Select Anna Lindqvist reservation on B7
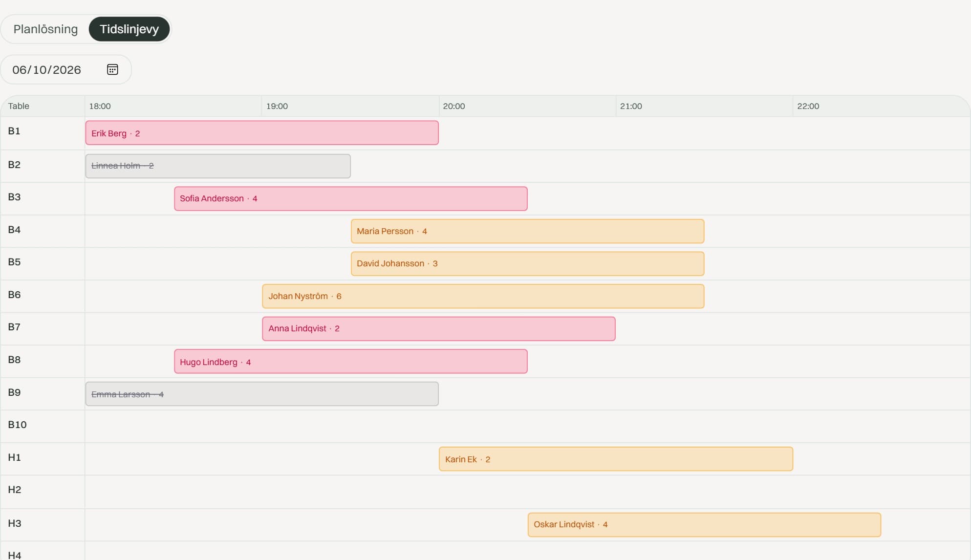 [x=439, y=329]
